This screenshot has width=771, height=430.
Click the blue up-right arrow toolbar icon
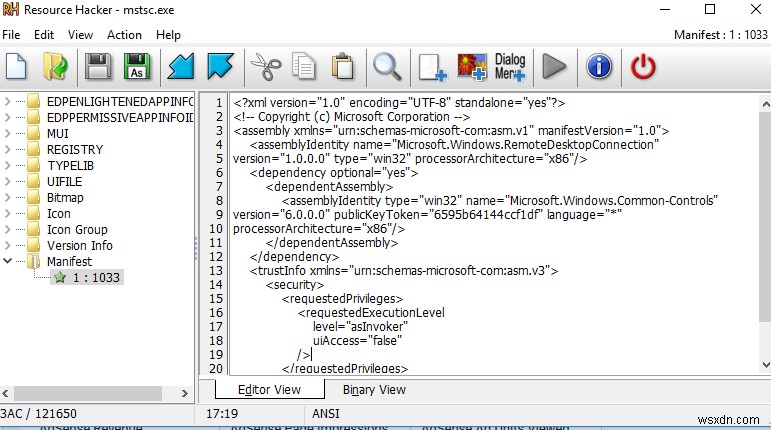coord(220,66)
